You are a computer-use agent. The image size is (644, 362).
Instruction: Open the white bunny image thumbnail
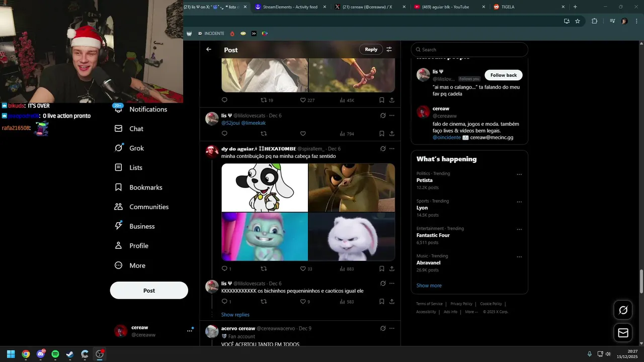[352, 236]
